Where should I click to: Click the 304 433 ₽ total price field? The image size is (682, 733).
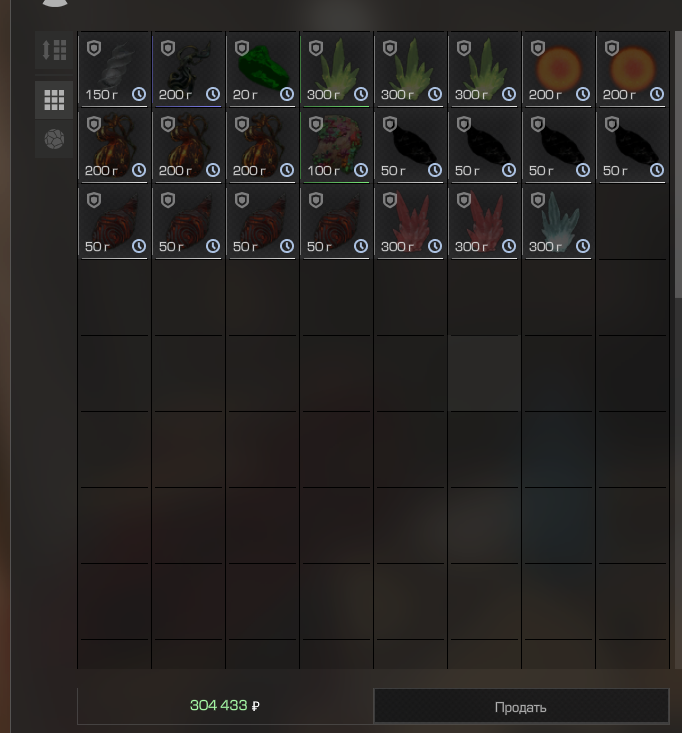(225, 705)
